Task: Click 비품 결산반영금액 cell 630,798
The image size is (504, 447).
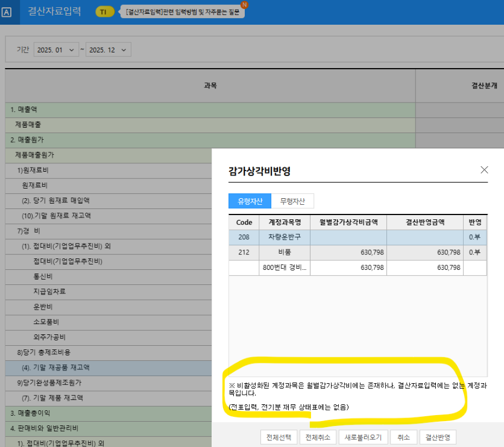Action: [424, 252]
